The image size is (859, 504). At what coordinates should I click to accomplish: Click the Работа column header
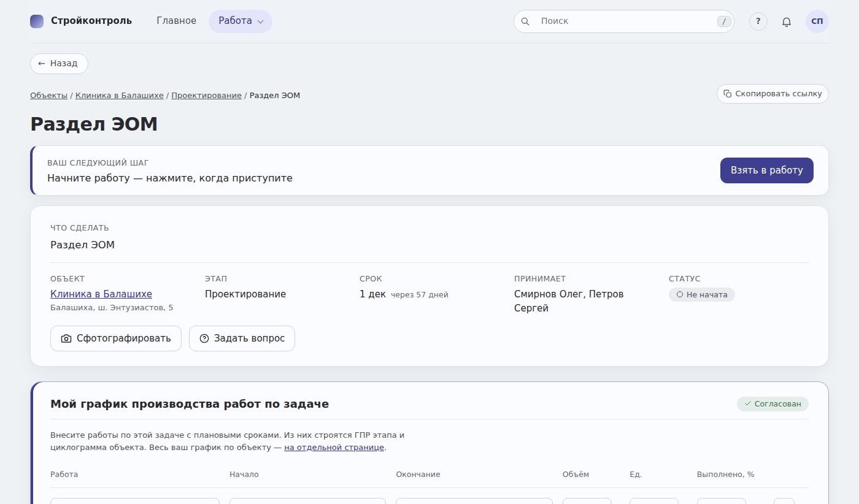click(x=64, y=475)
